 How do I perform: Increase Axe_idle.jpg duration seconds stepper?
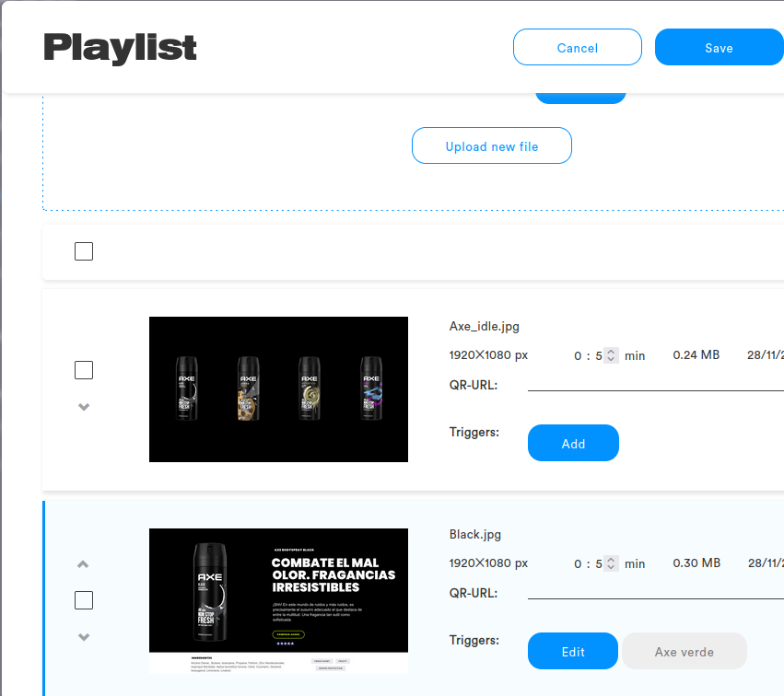[611, 352]
